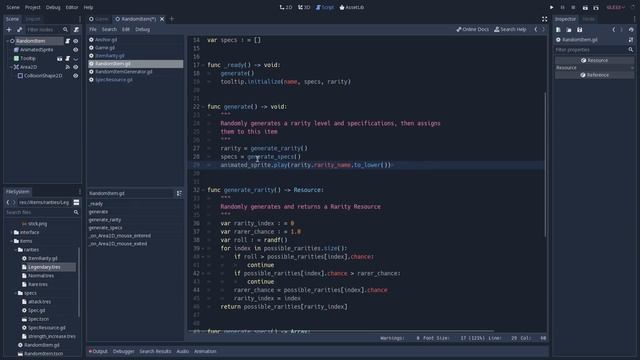Open the script attached to RandomItem node
The height and width of the screenshot is (360, 640).
[x=68, y=41]
